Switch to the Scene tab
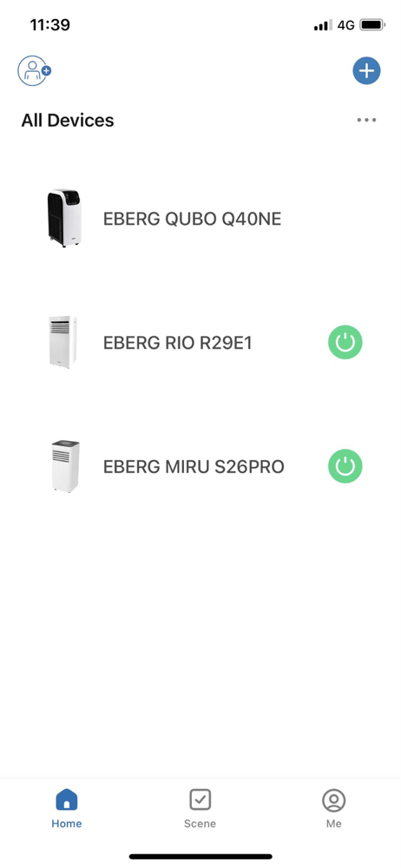Screen dimensions: 401x868 (200, 808)
